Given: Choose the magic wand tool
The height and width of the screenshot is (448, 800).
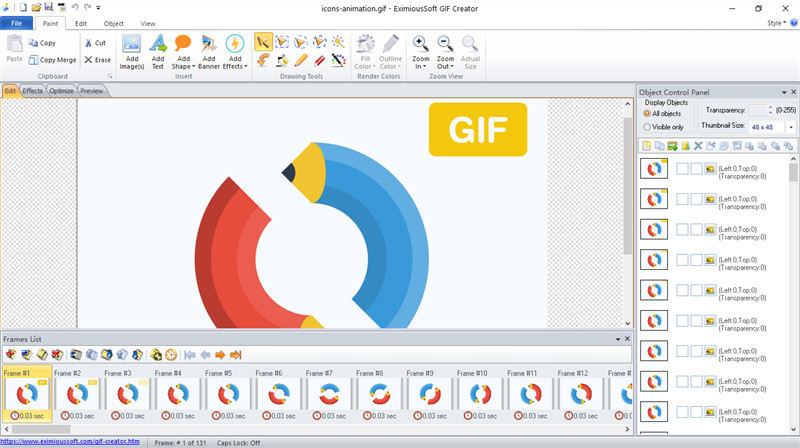Looking at the screenshot, I should [338, 42].
